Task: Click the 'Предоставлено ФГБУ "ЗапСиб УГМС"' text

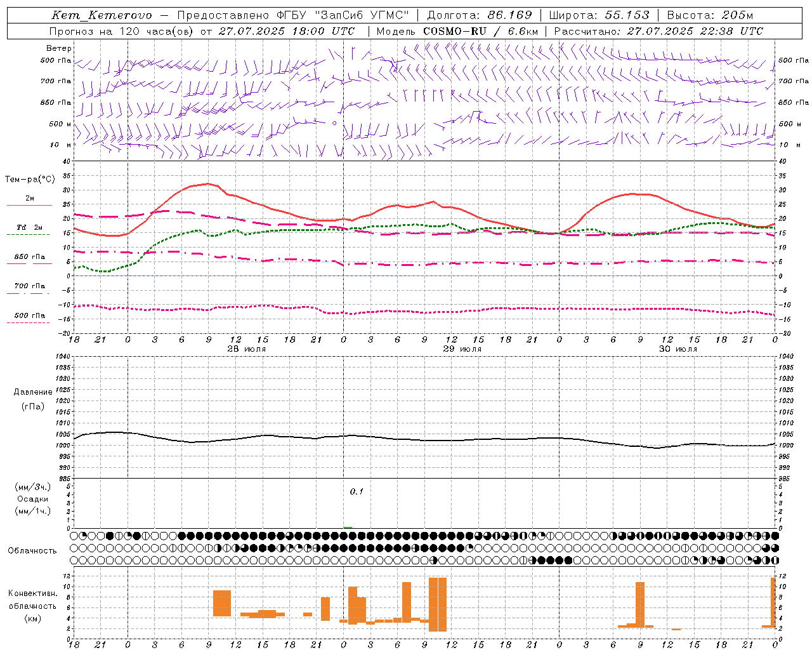Action: click(293, 15)
